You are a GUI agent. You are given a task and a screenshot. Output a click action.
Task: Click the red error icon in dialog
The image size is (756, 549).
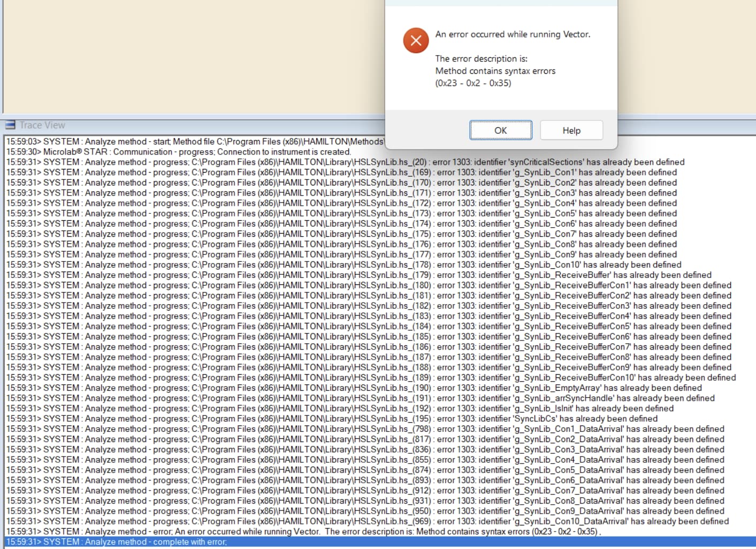click(x=416, y=41)
